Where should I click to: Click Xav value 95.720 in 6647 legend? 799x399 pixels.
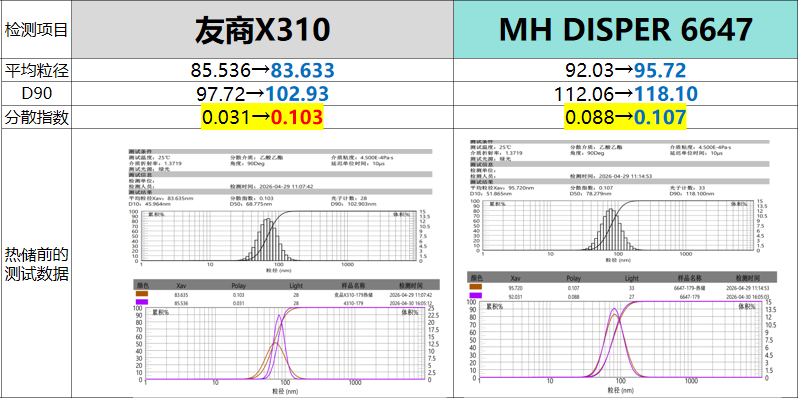coord(516,288)
